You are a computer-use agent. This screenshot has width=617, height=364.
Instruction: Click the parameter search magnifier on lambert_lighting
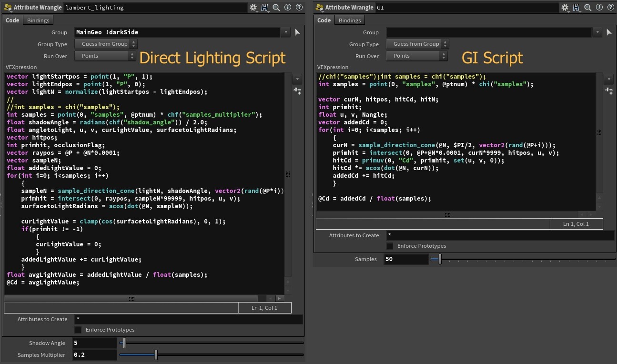(x=275, y=7)
